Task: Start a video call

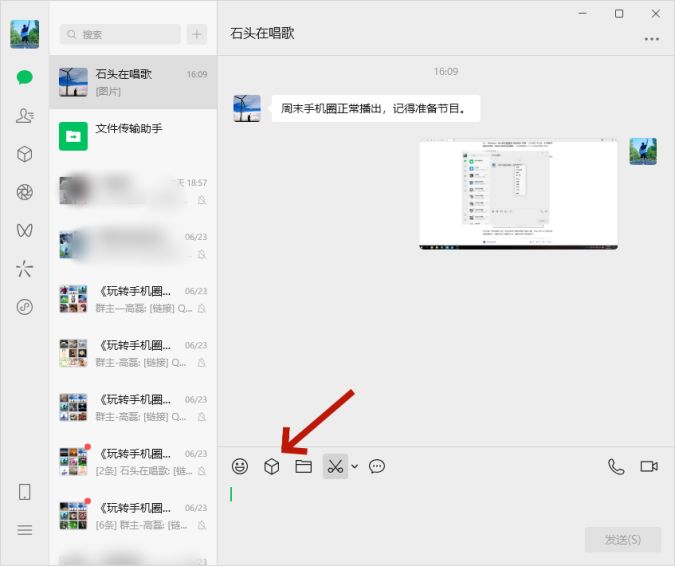Action: coord(649,467)
